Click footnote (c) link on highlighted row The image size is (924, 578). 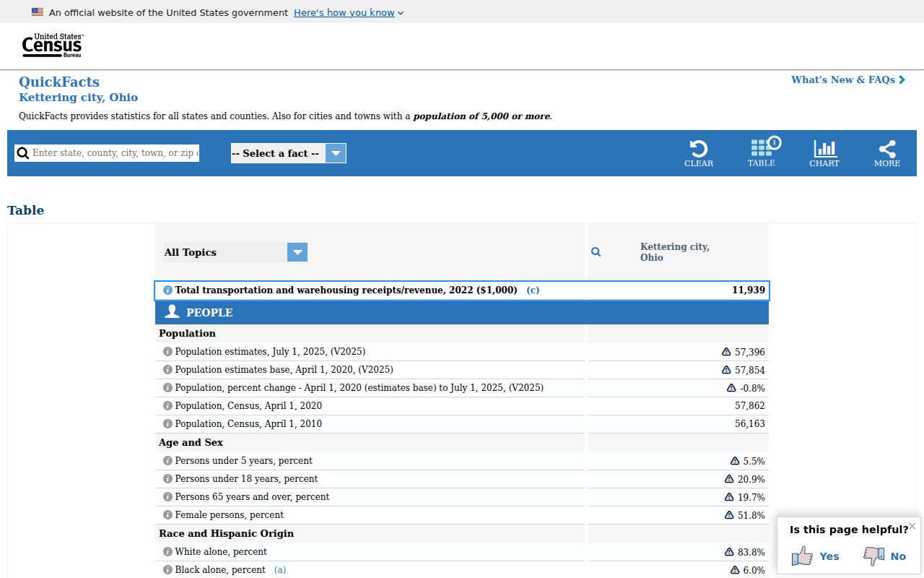[533, 290]
